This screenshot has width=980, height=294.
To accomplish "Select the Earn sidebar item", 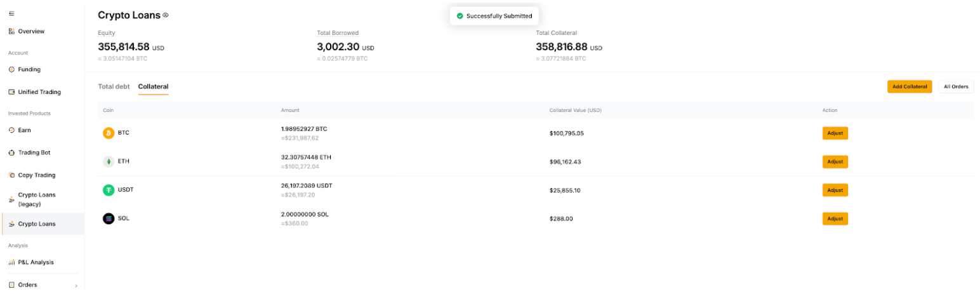I will tap(24, 130).
